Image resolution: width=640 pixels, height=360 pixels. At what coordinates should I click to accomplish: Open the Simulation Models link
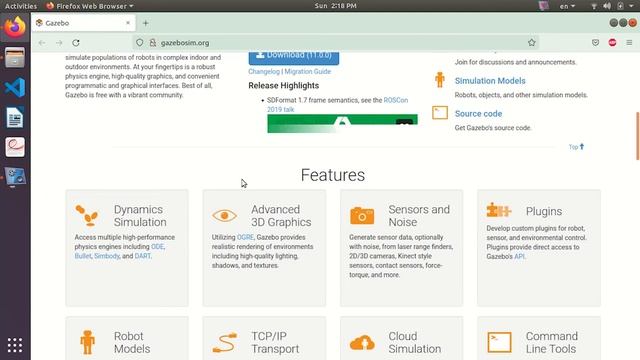pos(490,81)
